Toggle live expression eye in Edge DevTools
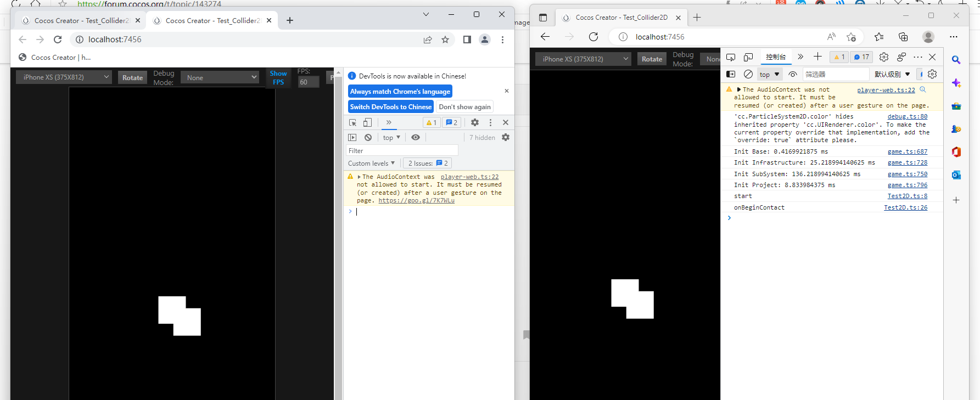This screenshot has width=980, height=400. click(x=792, y=74)
